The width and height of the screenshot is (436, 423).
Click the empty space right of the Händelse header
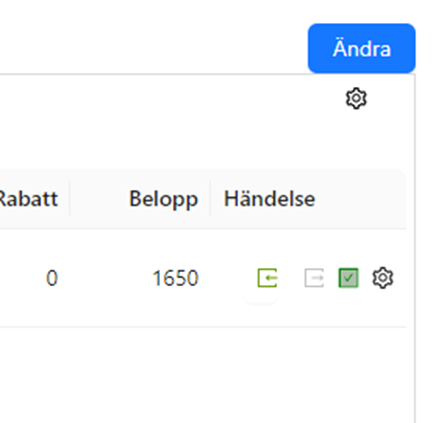(x=360, y=199)
